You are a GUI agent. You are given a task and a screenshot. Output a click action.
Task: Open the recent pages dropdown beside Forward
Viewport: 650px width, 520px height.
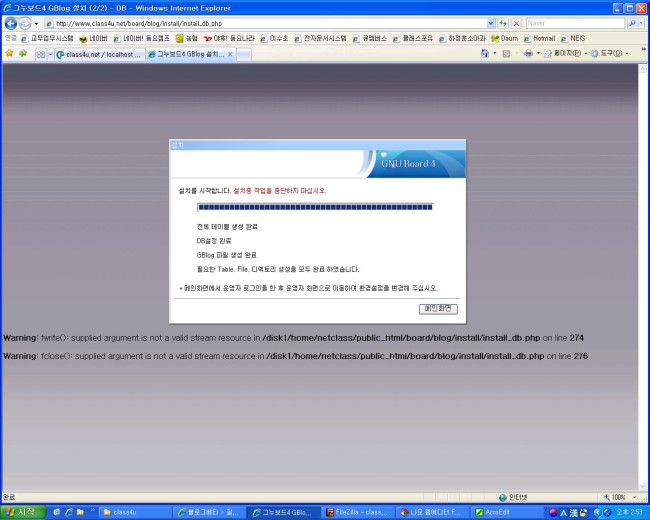36,24
